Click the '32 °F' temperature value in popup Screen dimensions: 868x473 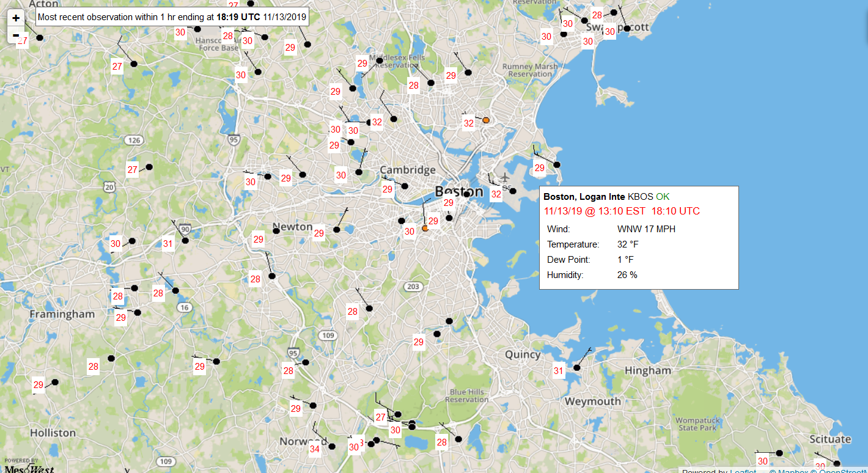628,244
